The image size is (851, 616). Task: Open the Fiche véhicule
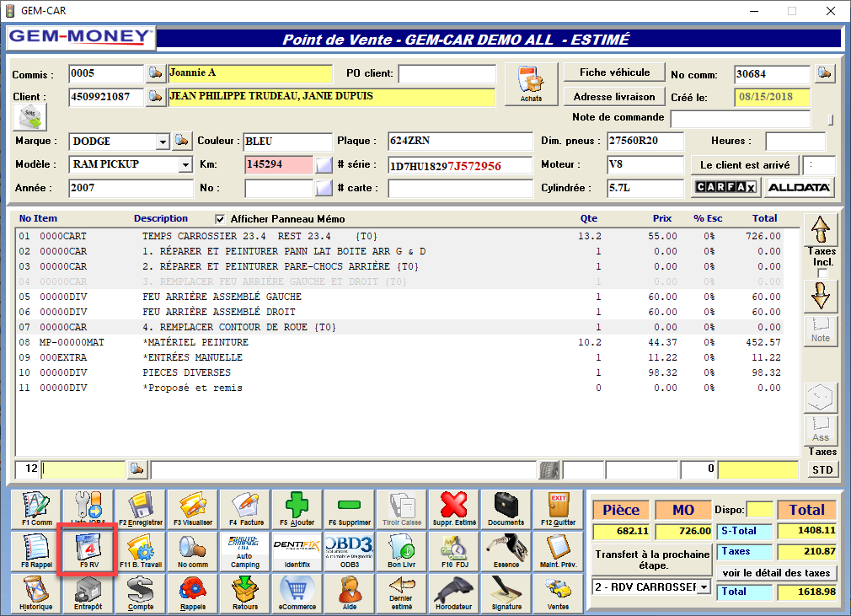click(614, 72)
